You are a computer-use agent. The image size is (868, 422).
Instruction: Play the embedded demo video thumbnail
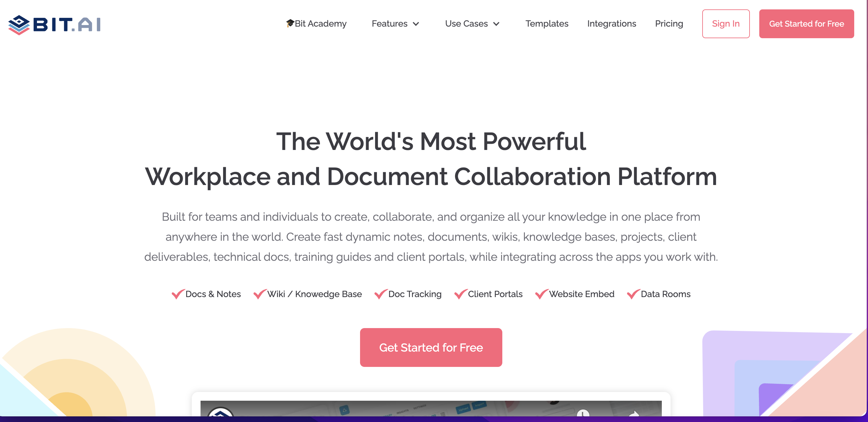click(431, 408)
